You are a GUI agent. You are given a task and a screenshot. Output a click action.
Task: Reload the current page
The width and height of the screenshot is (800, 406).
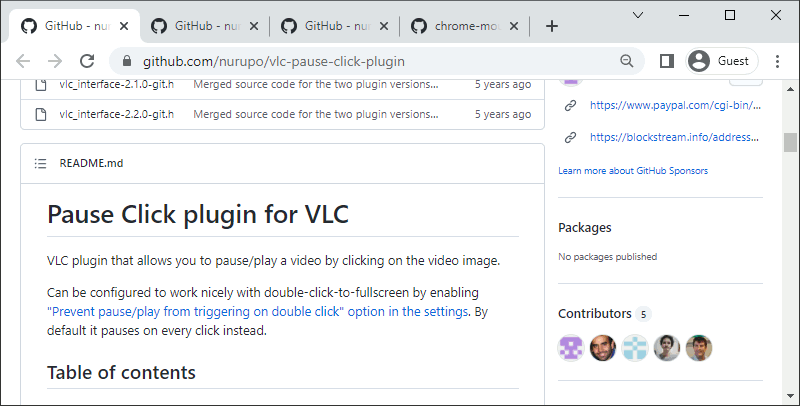87,61
